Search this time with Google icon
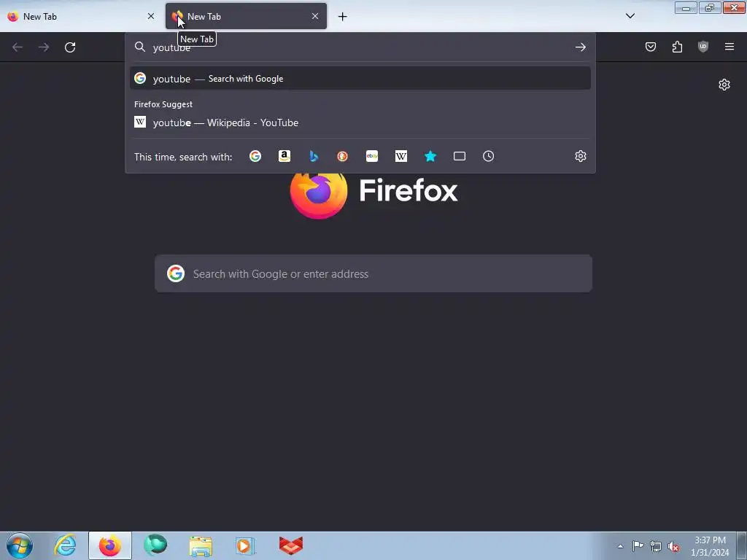Image resolution: width=747 pixels, height=560 pixels. (255, 156)
